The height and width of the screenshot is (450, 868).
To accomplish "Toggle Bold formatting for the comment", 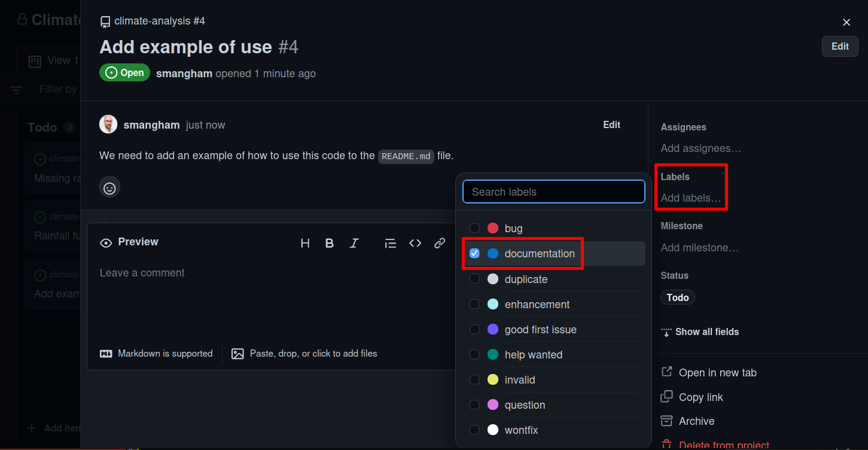I will point(330,243).
